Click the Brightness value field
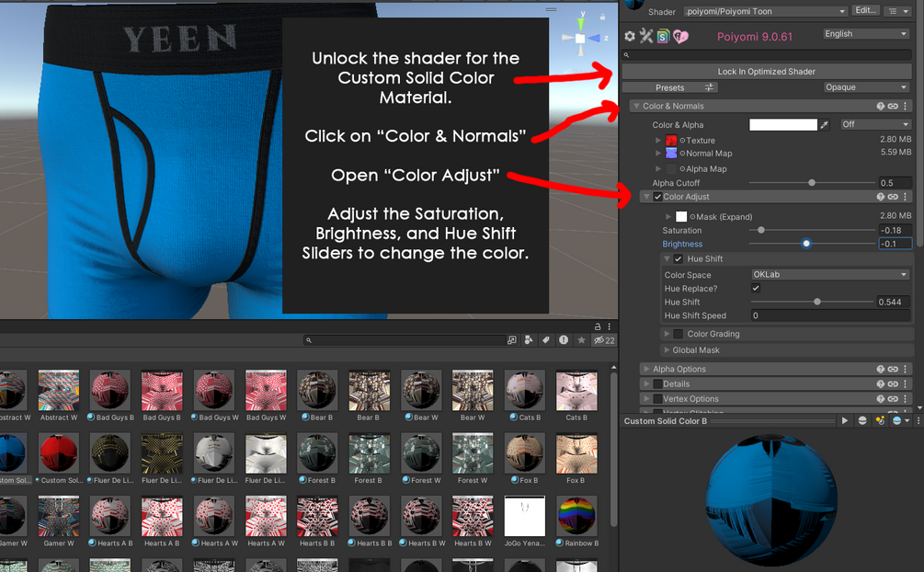The image size is (924, 572). 895,244
